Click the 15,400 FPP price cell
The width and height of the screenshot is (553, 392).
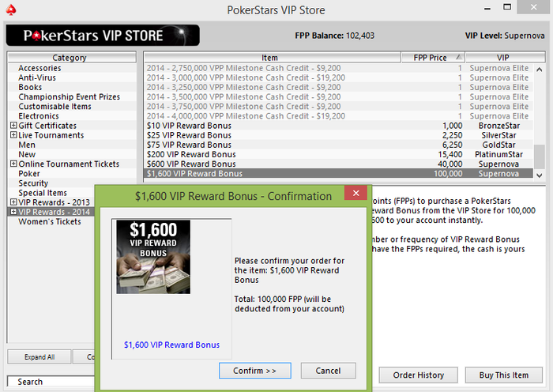450,154
